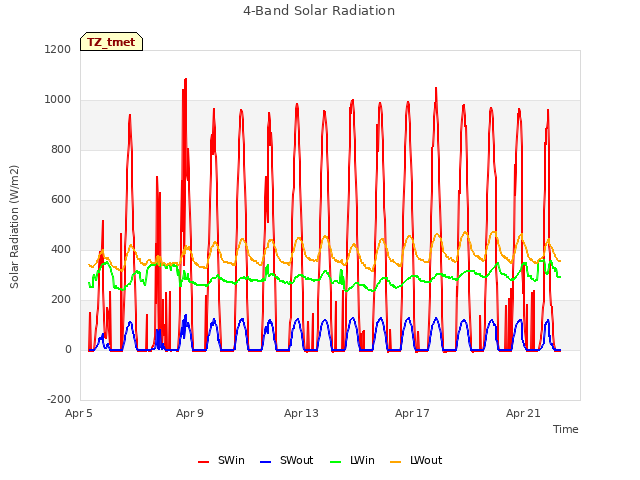Hide the LWin series via legend

tap(352, 460)
